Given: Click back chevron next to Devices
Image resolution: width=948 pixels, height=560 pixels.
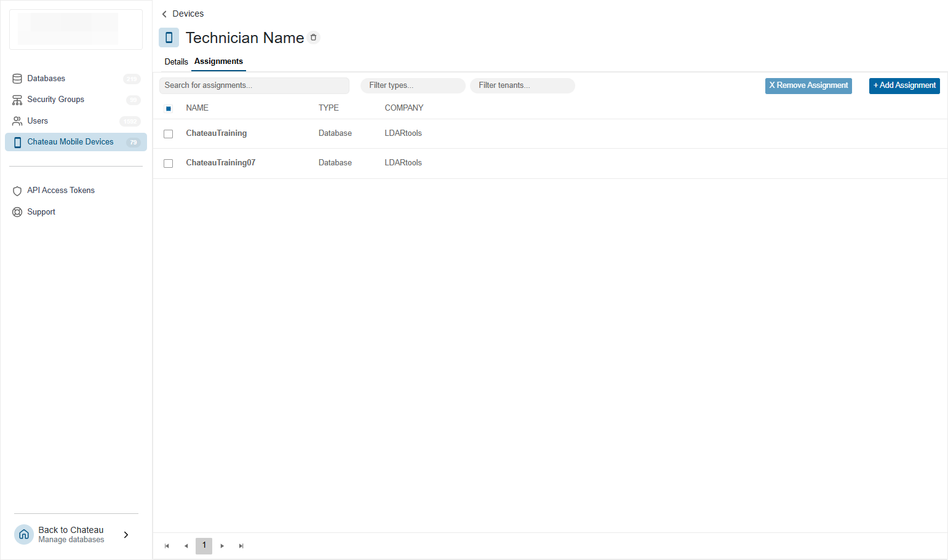Looking at the screenshot, I should pyautogui.click(x=164, y=14).
